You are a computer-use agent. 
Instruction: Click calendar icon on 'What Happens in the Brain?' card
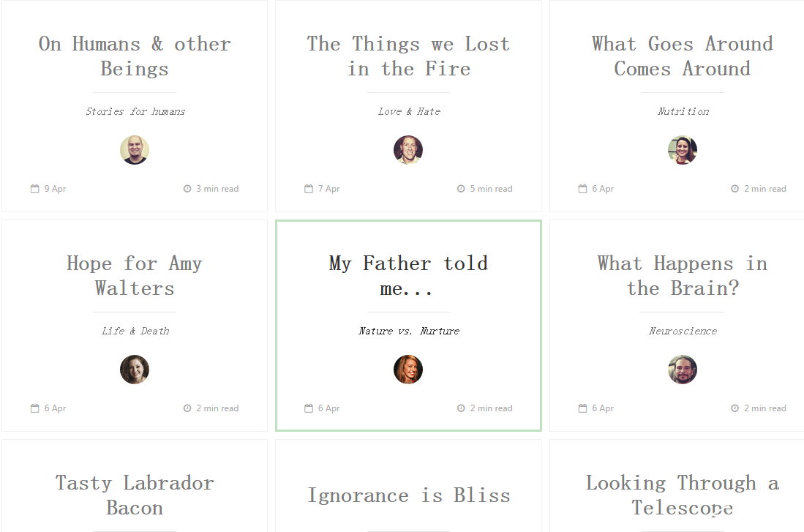coord(582,408)
